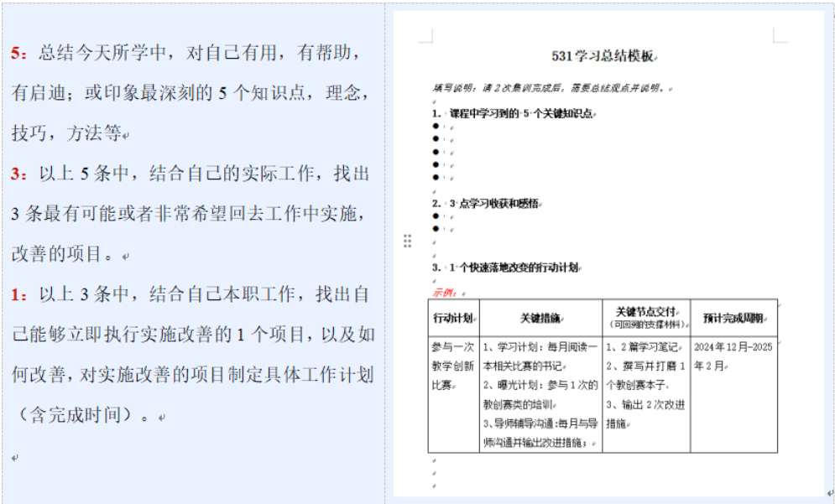Click the "参与一次教学创新比赛" table cell
This screenshot has width=835, height=504.
point(453,366)
